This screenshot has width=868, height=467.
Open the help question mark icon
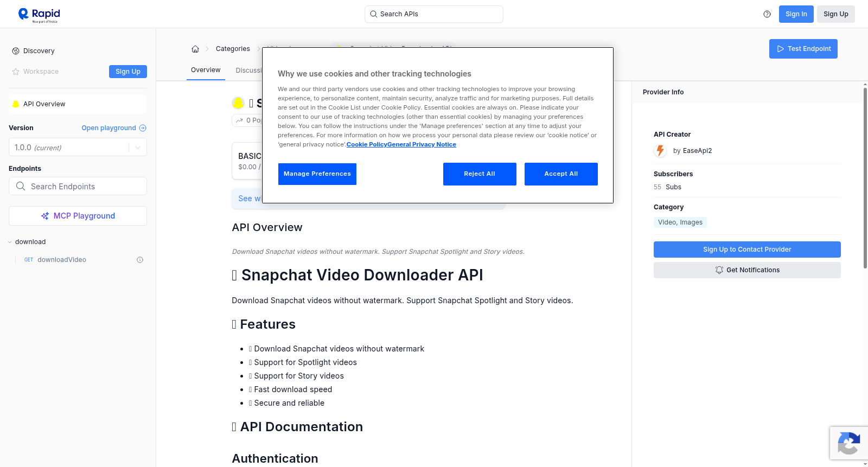point(767,14)
